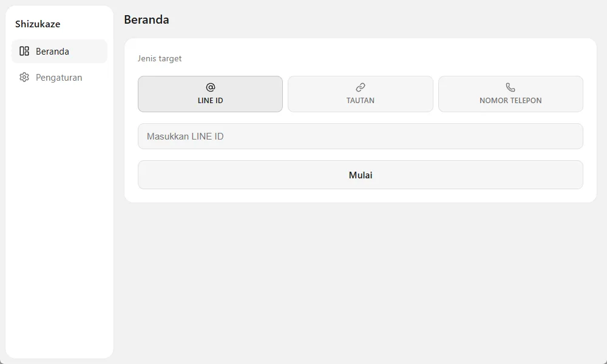Open the Pengaturan sidebar item
607x364 pixels.
[59, 78]
